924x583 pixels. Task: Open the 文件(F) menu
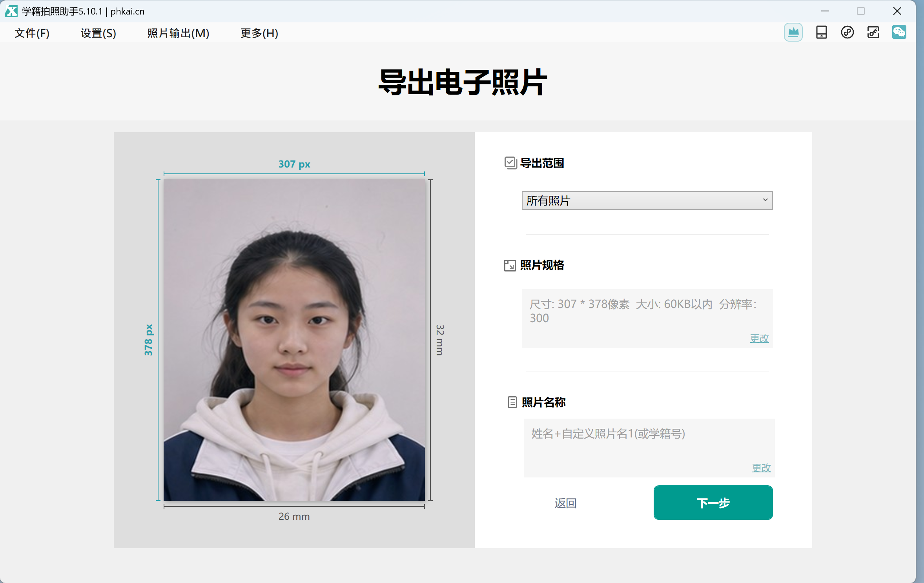click(x=32, y=33)
